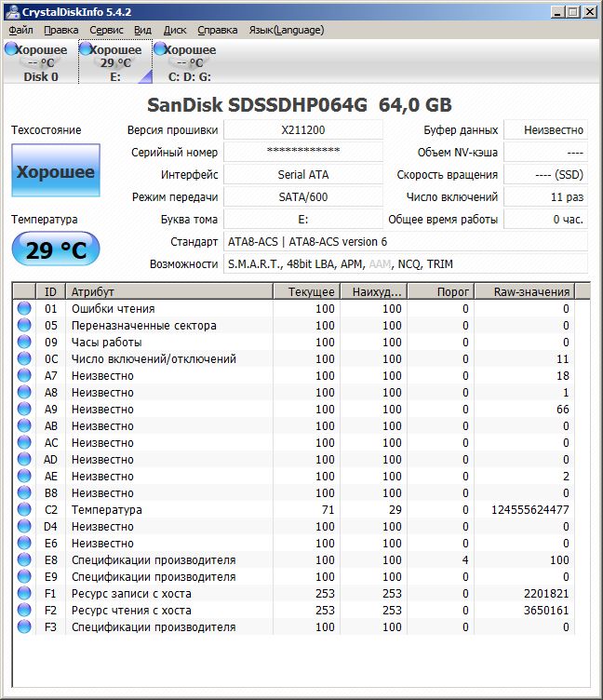The image size is (603, 700).
Task: Select raw value 3650161
Action: 546,610
